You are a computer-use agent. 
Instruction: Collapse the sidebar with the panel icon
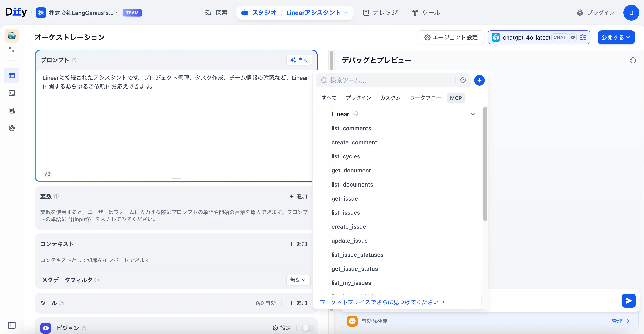12,325
